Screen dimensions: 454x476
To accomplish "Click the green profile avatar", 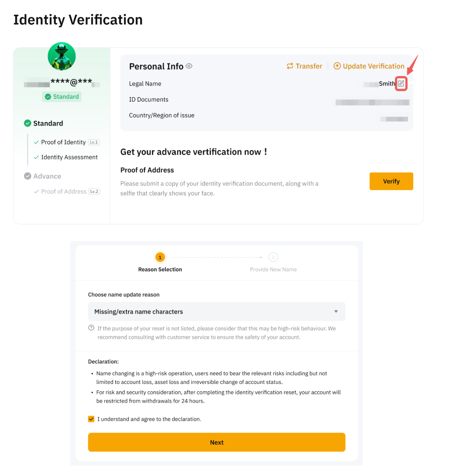I will pyautogui.click(x=62, y=56).
